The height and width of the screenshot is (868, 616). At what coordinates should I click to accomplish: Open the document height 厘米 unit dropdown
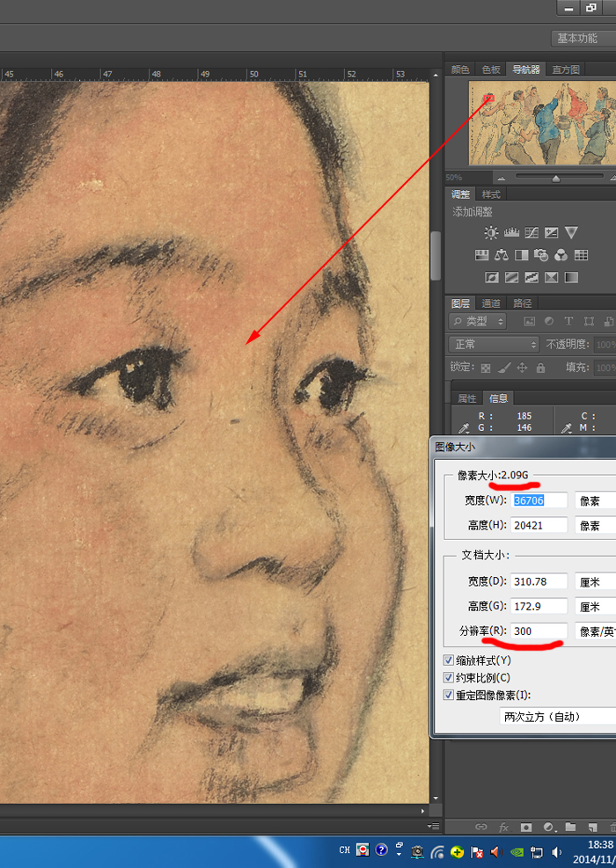596,606
